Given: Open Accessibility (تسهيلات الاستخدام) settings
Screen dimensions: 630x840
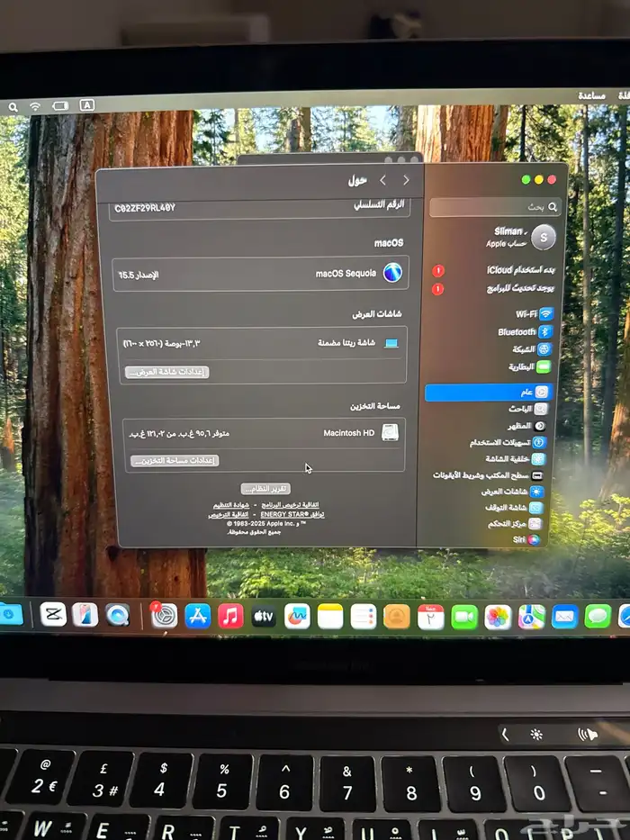Looking at the screenshot, I should click(508, 443).
